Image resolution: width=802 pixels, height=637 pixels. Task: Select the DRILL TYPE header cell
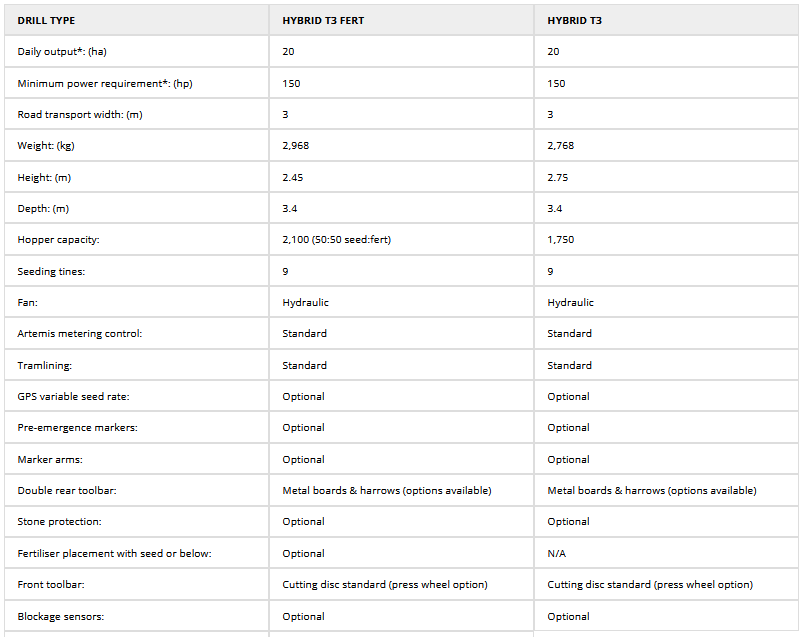point(46,20)
